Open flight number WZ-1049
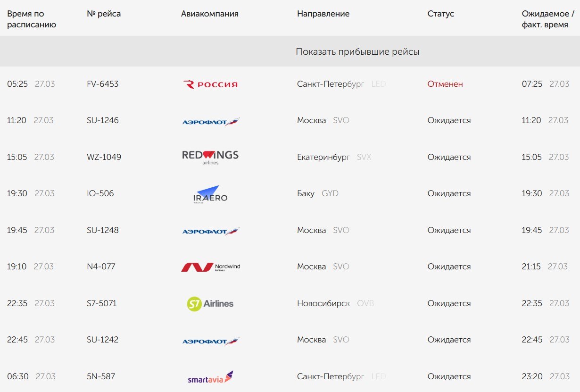The height and width of the screenshot is (392, 580). point(104,157)
